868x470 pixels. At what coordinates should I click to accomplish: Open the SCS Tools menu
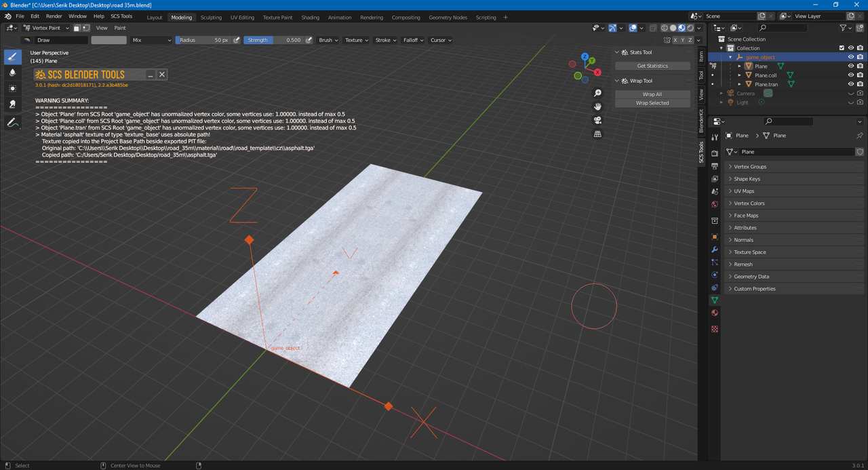[121, 16]
